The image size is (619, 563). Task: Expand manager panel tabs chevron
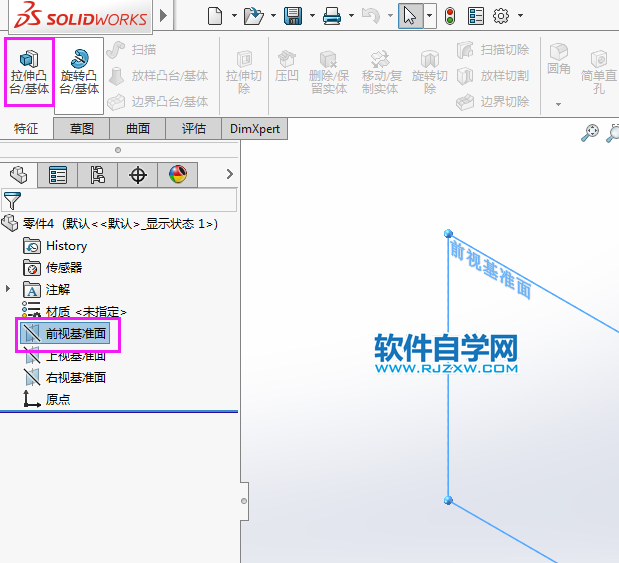[230, 174]
